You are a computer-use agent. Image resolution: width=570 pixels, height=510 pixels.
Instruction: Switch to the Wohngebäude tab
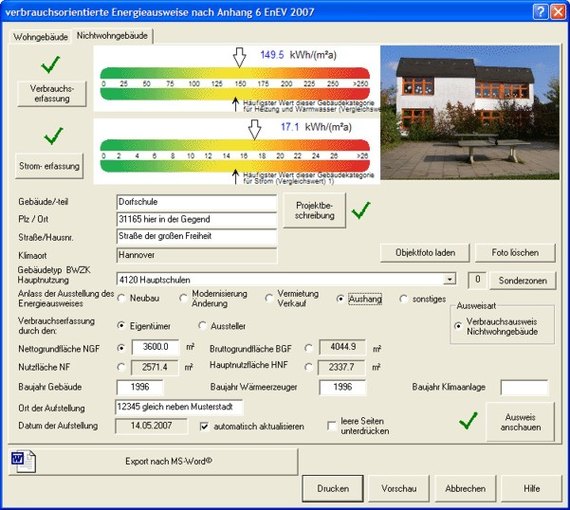tap(41, 37)
